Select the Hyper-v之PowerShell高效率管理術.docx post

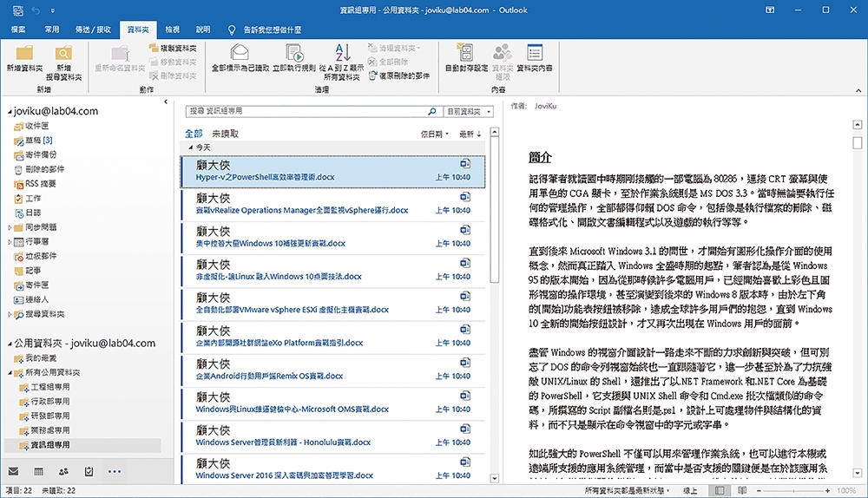[x=333, y=172]
